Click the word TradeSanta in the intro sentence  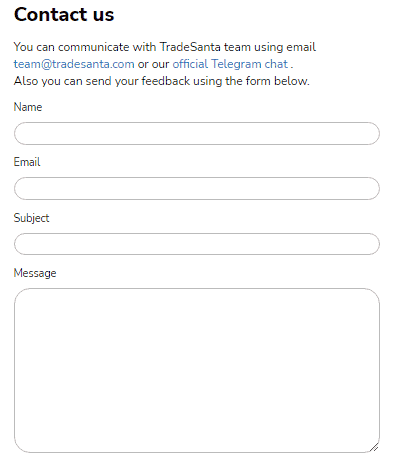tap(190, 47)
